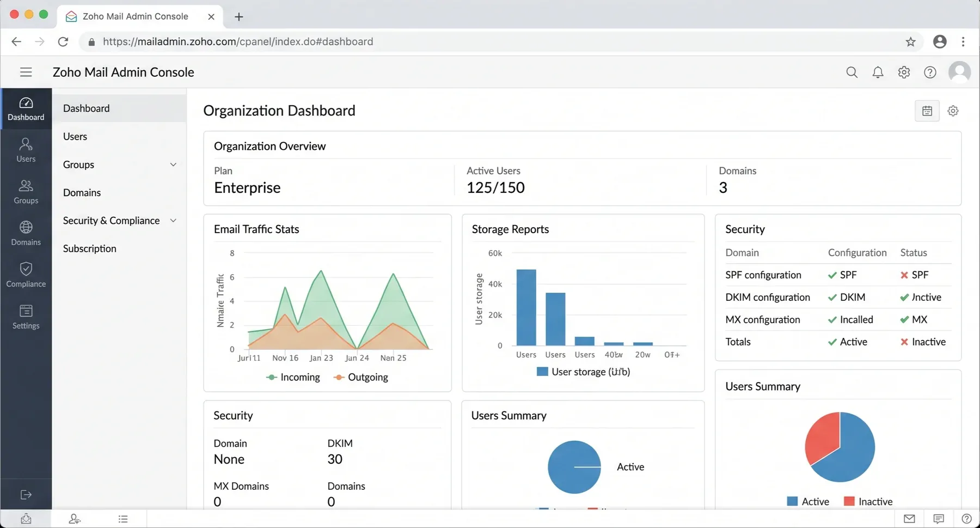Open the chat icon in bottom bar
Image resolution: width=980 pixels, height=528 pixels.
coord(938,519)
